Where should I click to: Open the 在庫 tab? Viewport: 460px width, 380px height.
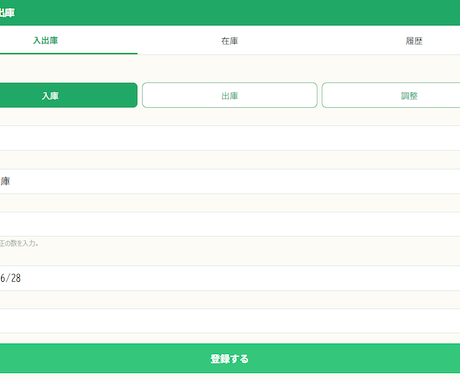(230, 41)
